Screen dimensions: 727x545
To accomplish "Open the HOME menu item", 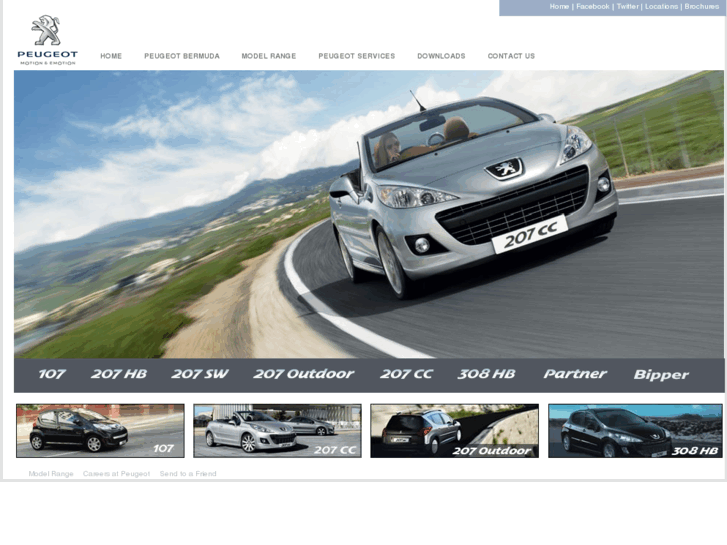I will click(111, 56).
